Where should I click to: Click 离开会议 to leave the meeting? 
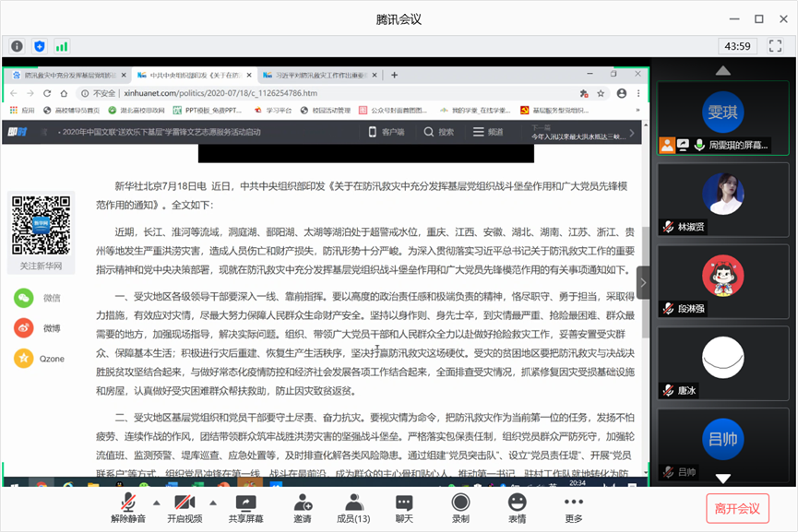pyautogui.click(x=737, y=508)
